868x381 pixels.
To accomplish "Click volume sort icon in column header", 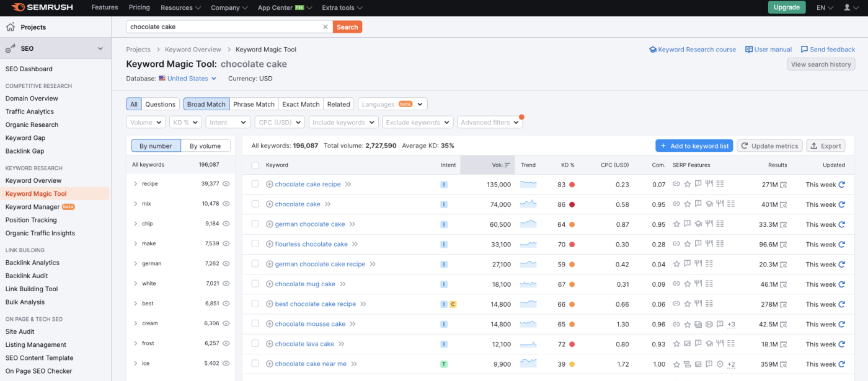I will (x=508, y=165).
